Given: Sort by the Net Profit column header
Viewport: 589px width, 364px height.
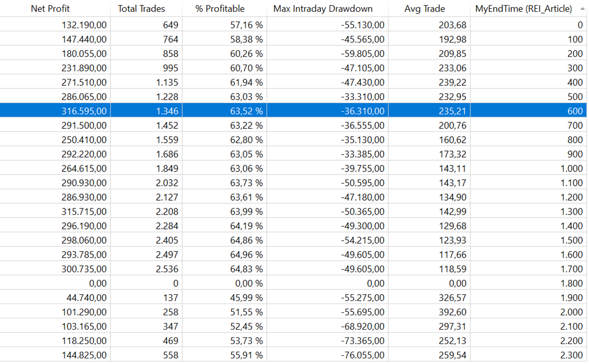Looking at the screenshot, I should coord(50,9).
